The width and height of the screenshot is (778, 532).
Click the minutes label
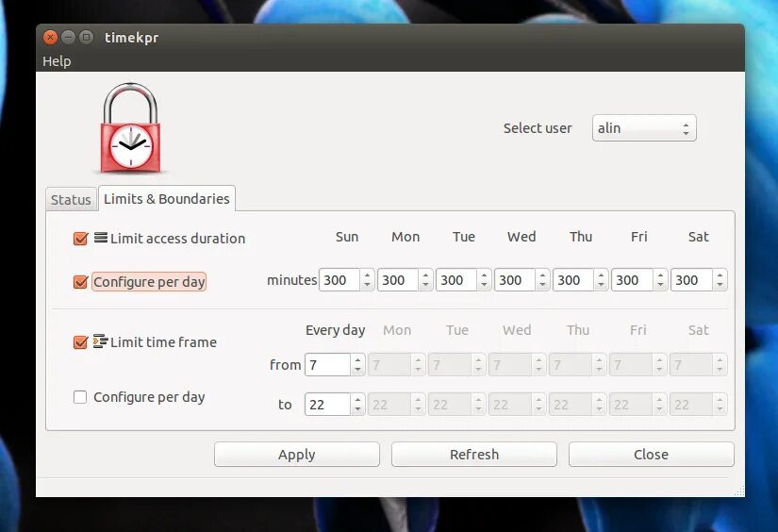[291, 280]
